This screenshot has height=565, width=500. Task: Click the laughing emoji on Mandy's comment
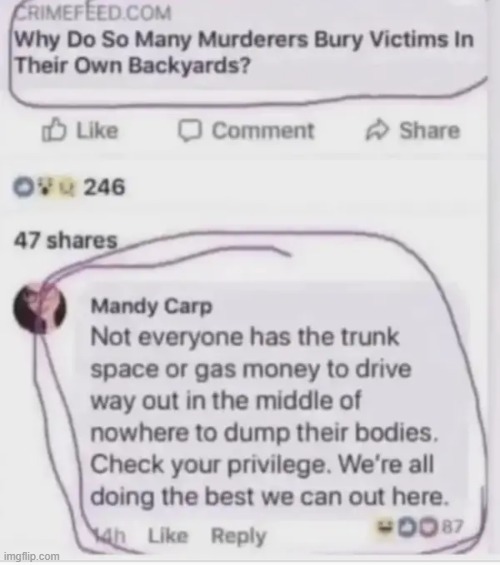click(385, 527)
